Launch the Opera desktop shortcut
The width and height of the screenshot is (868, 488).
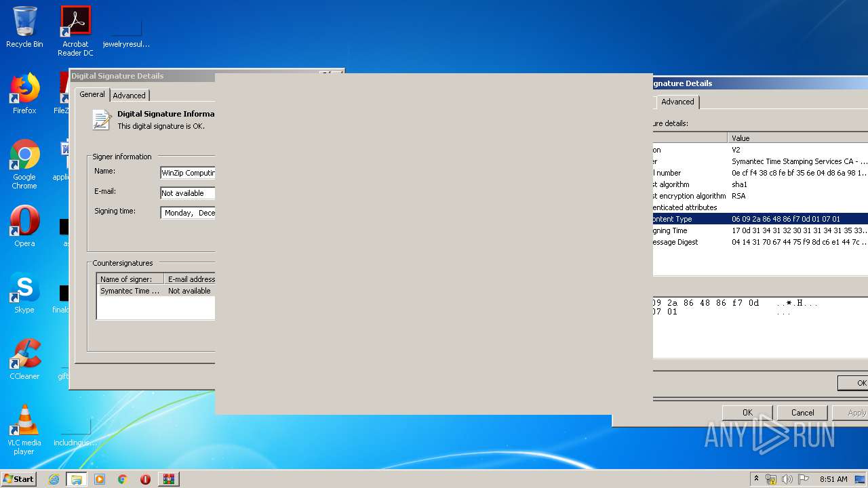click(24, 226)
